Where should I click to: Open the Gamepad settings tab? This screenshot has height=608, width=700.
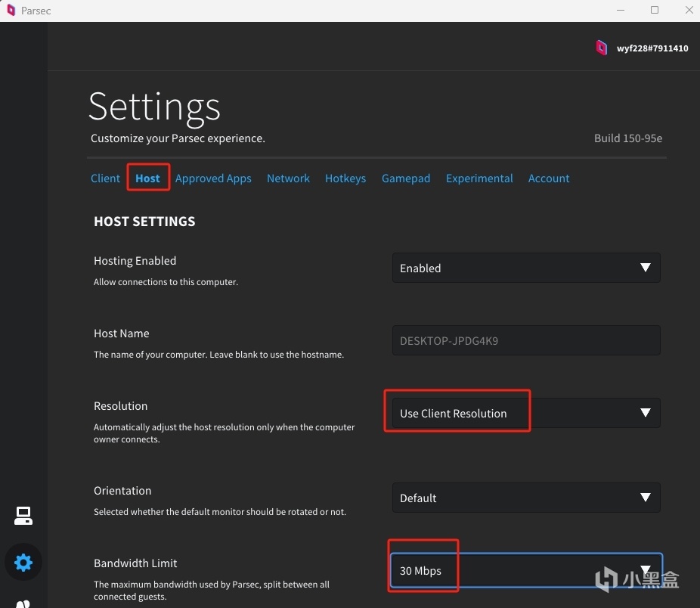[406, 178]
